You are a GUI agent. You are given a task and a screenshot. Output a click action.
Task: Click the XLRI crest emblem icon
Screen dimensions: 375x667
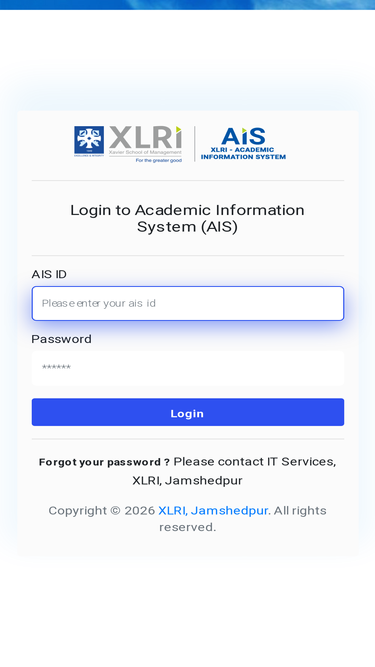pyautogui.click(x=89, y=141)
